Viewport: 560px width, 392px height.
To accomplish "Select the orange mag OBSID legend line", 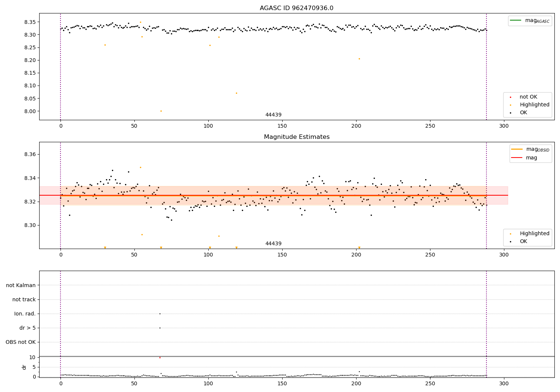I will coord(517,149).
